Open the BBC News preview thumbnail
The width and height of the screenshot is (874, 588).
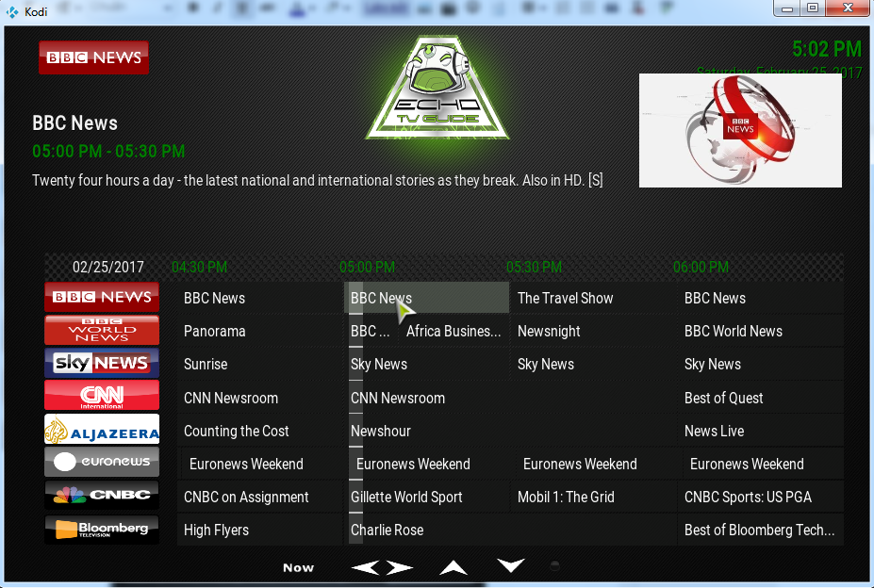coord(740,130)
